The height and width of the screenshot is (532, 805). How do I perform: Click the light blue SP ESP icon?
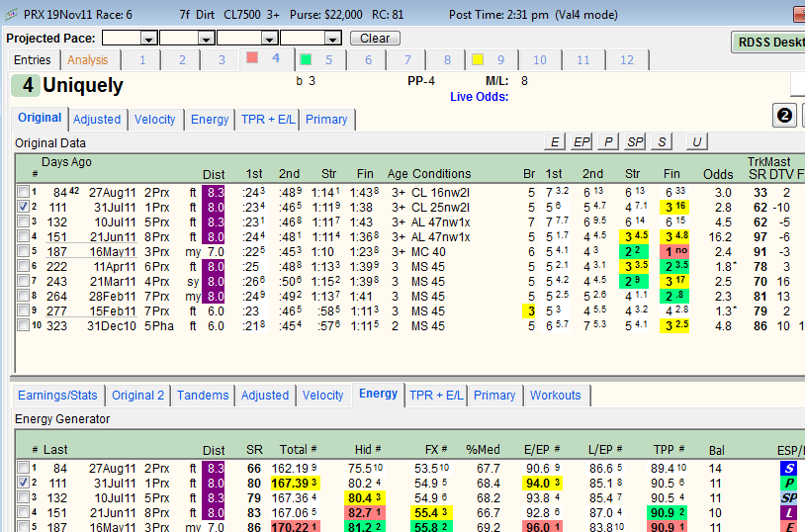click(789, 497)
